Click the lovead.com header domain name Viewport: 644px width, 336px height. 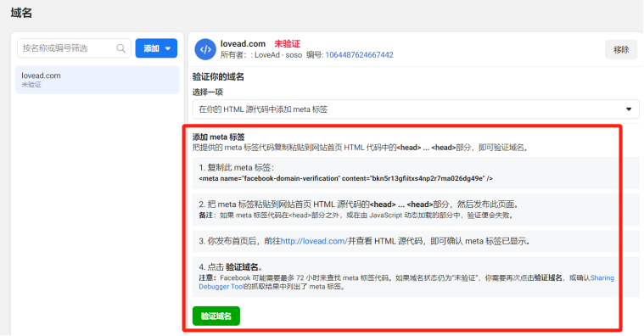[243, 43]
